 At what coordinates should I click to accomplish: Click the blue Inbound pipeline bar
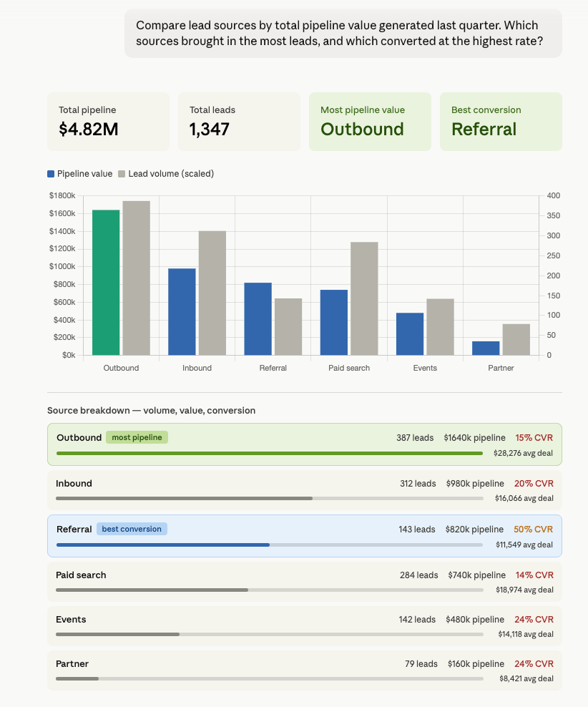click(x=182, y=312)
